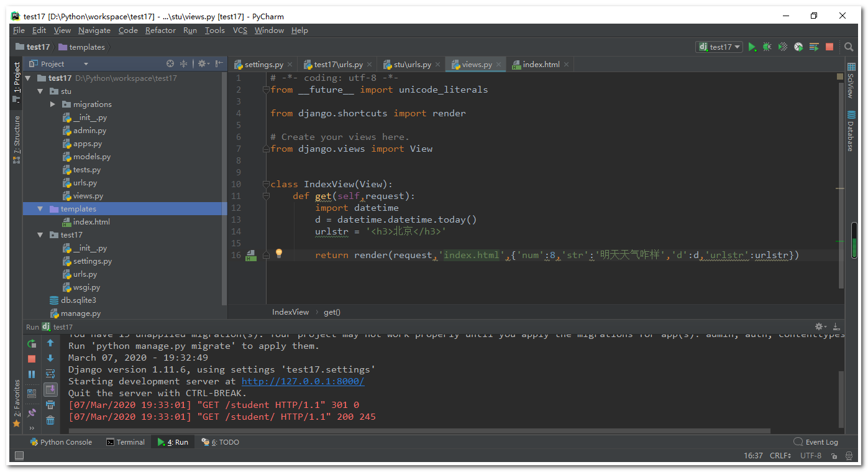This screenshot has width=868, height=472.
Task: Collapse the test17 root folder
Action: [29, 78]
